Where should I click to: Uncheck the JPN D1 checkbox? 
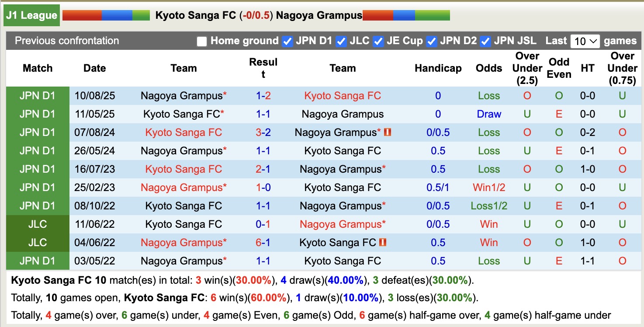[x=287, y=41]
